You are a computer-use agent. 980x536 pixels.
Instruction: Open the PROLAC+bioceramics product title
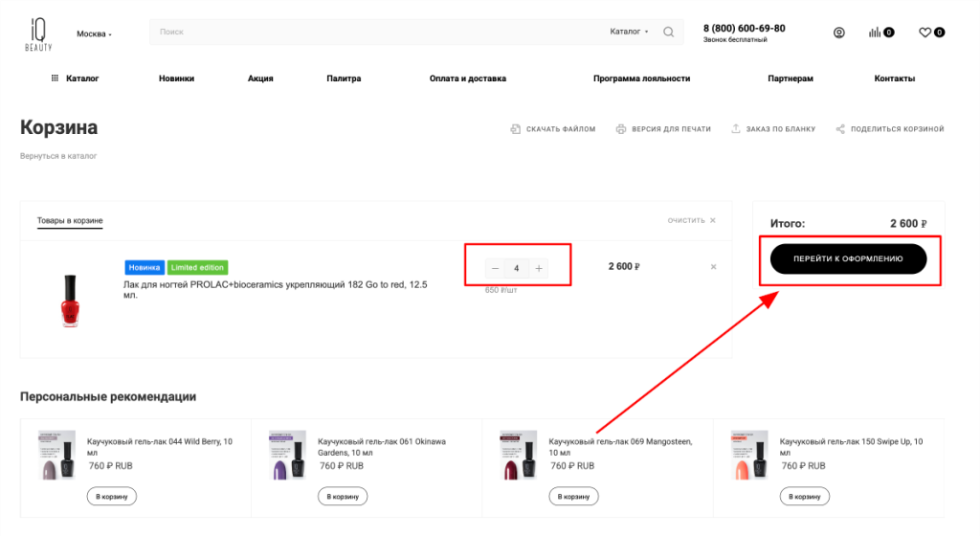click(275, 289)
